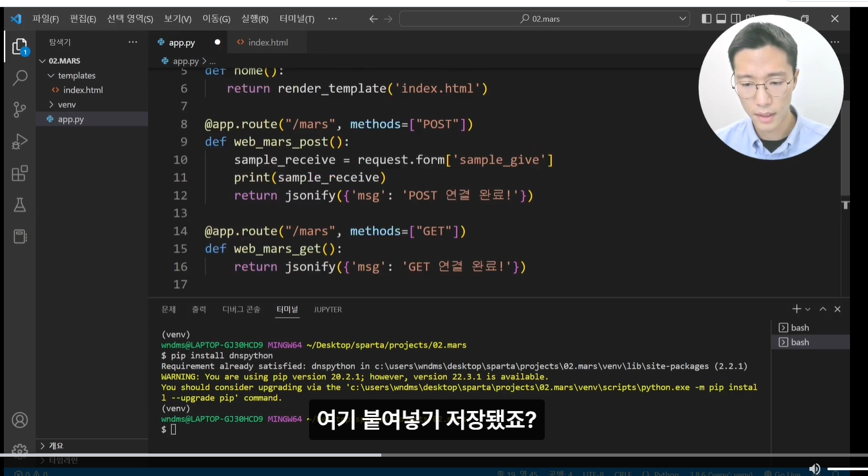The height and width of the screenshot is (476, 868).
Task: Click line 10 sample_receive code line
Action: click(x=393, y=160)
